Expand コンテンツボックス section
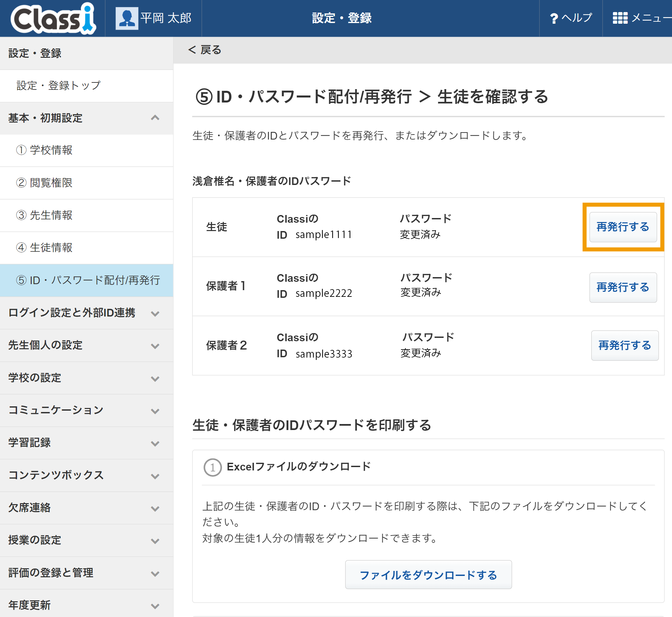 click(86, 475)
